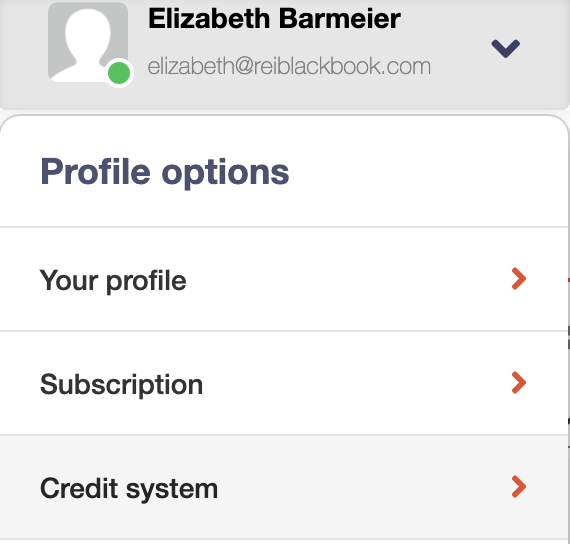Click the green online status dot

pyautogui.click(x=119, y=73)
